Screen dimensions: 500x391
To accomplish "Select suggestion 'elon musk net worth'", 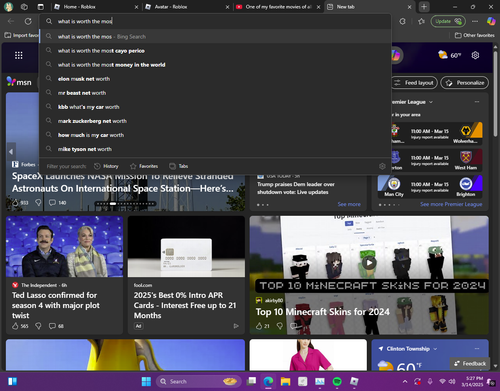I will click(215, 79).
